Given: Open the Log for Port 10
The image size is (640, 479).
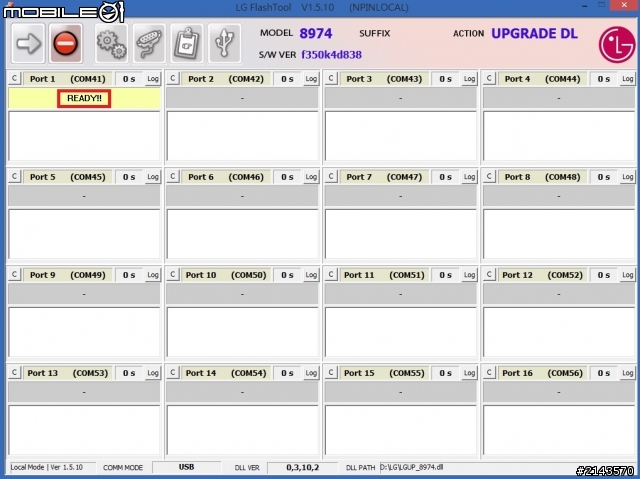Looking at the screenshot, I should [311, 275].
